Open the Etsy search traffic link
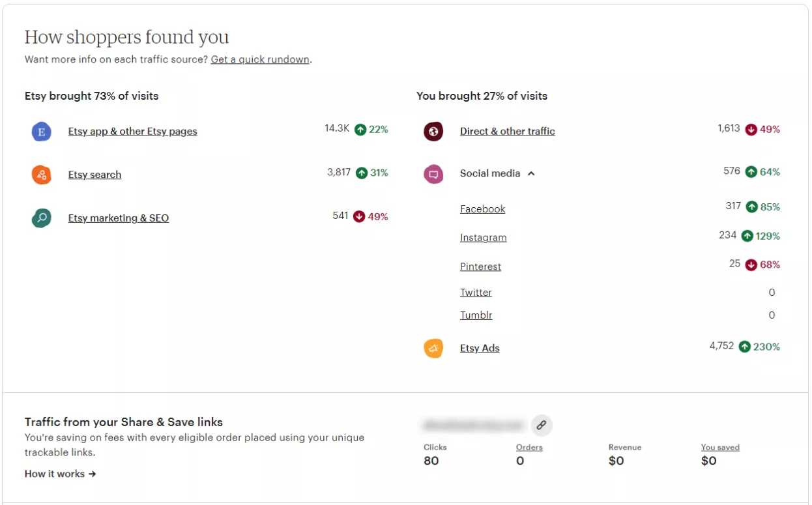 [94, 175]
